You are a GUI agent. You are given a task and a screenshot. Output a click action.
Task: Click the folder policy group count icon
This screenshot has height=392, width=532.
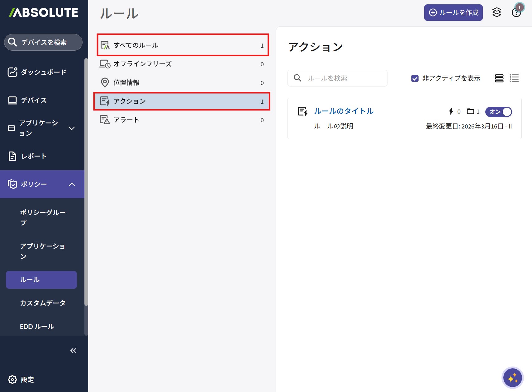(470, 111)
